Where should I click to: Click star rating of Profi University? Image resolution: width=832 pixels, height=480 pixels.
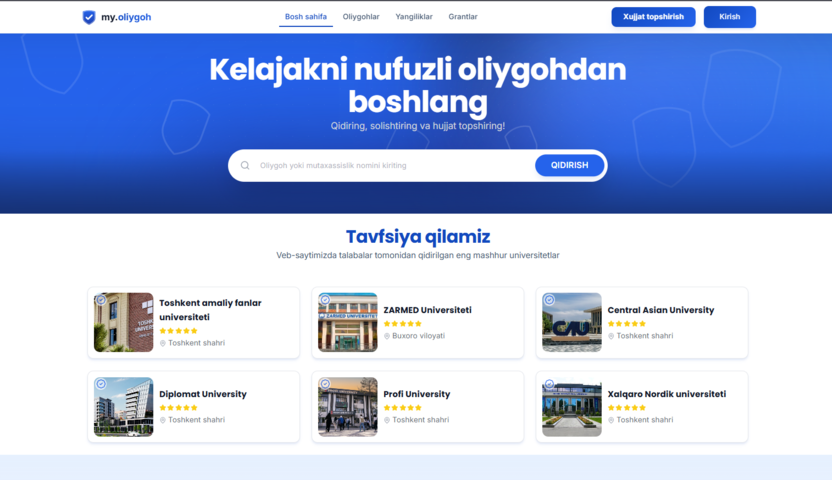pos(402,408)
